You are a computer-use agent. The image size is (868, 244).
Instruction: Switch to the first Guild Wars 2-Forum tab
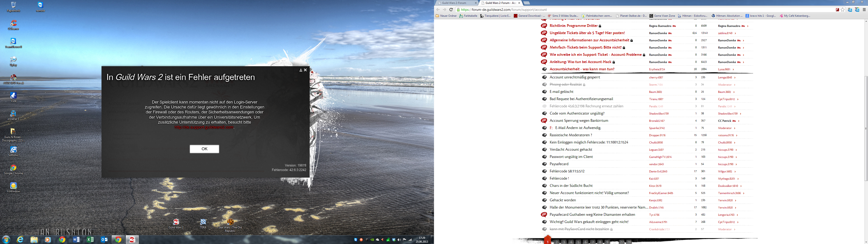(x=456, y=3)
